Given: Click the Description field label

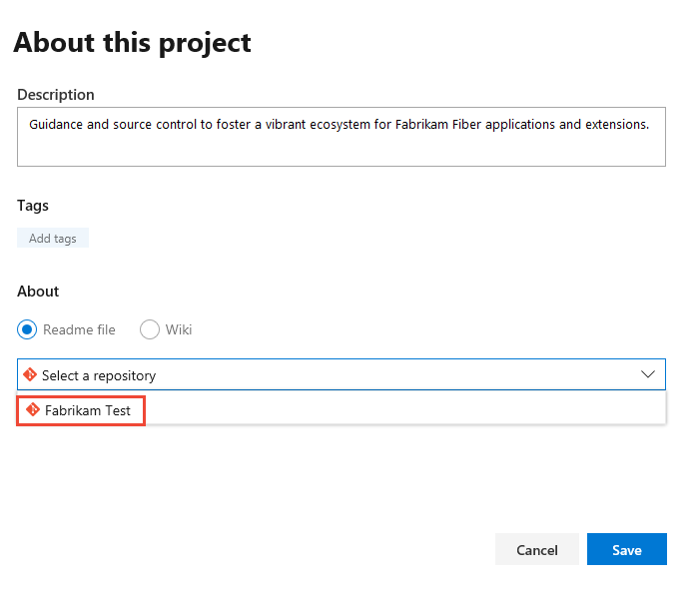Looking at the screenshot, I should point(56,95).
